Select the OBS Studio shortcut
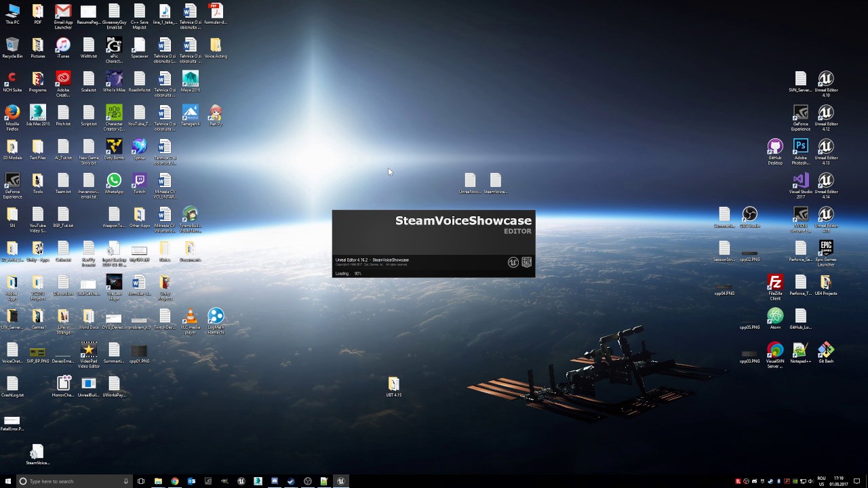Screen dimensions: 868x488 coord(750,218)
